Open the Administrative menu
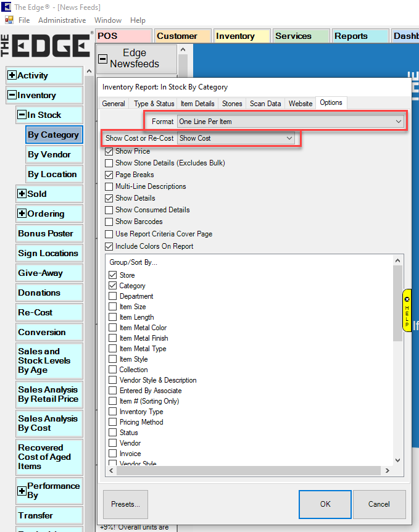Viewport: 419px width, 532px height. coord(62,20)
